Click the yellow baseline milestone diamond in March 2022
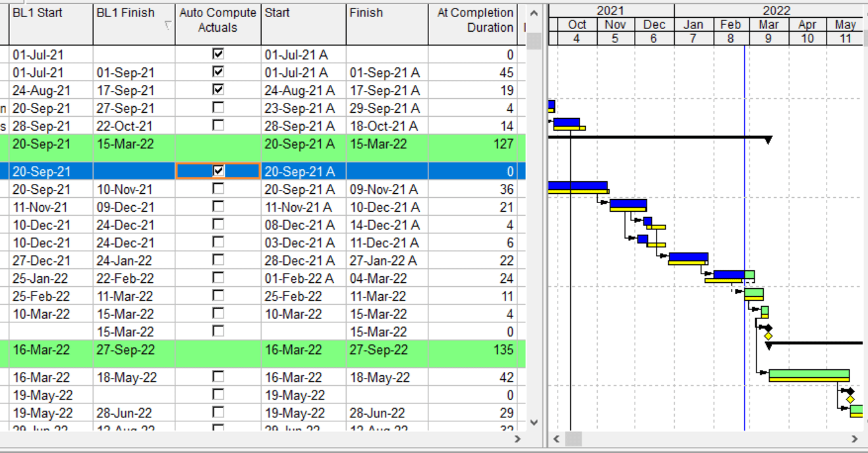The width and height of the screenshot is (868, 453). tap(768, 336)
